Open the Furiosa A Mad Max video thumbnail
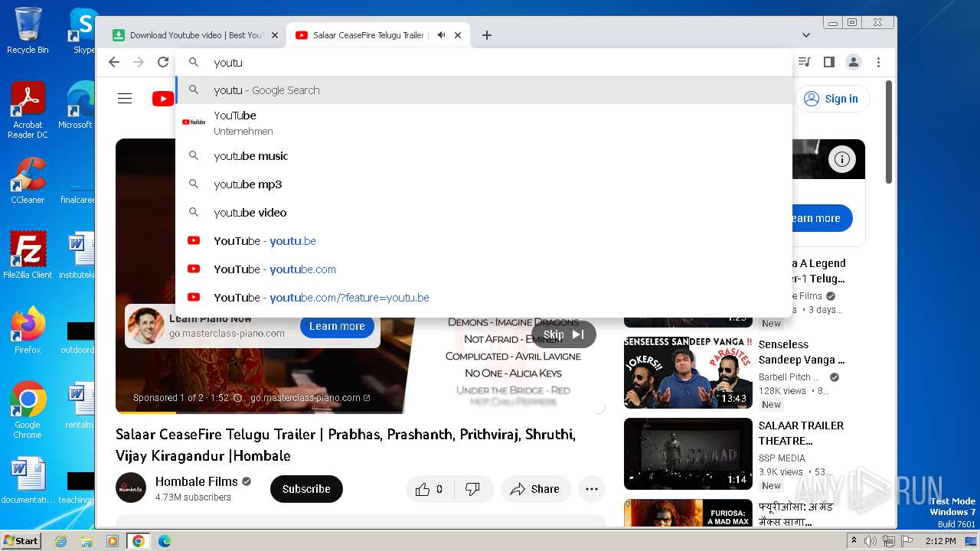980x551 pixels. [688, 514]
